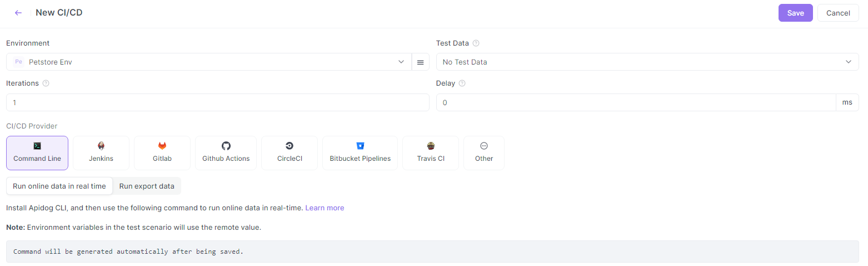
Task: Cancel the new CI/CD creation
Action: pyautogui.click(x=839, y=13)
